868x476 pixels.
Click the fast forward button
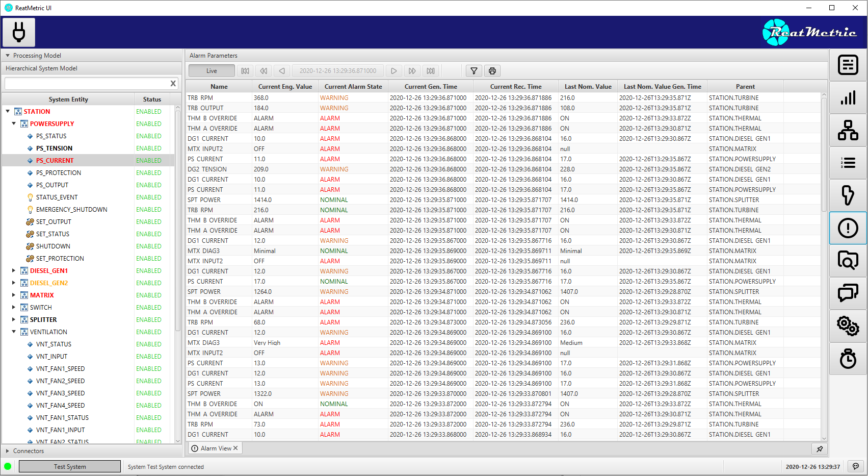[x=412, y=71]
